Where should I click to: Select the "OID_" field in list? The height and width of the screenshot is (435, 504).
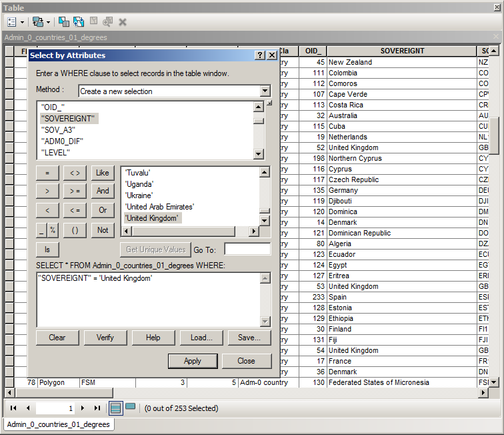tap(53, 107)
